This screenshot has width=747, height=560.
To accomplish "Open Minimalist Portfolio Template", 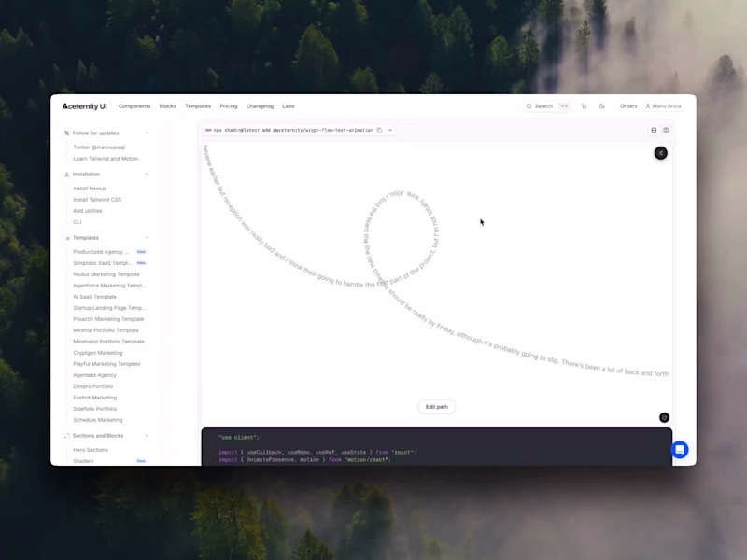I will click(108, 342).
